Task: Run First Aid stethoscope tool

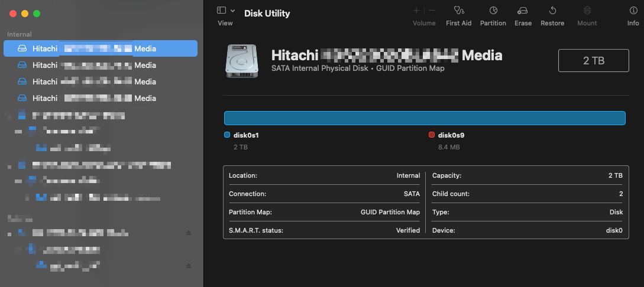Action: [459, 11]
